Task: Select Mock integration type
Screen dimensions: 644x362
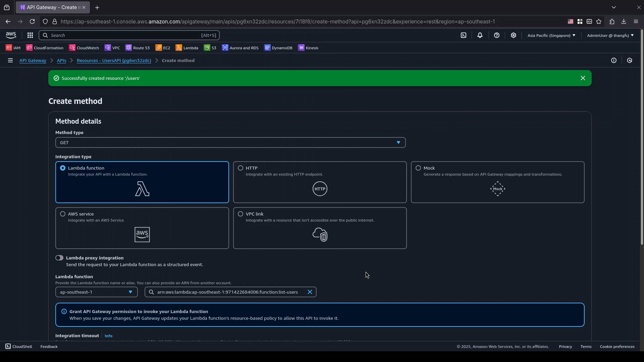Action: (x=498, y=182)
